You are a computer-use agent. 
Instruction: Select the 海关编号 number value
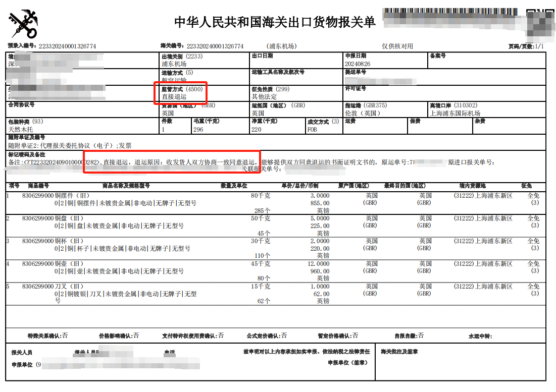[x=215, y=46]
